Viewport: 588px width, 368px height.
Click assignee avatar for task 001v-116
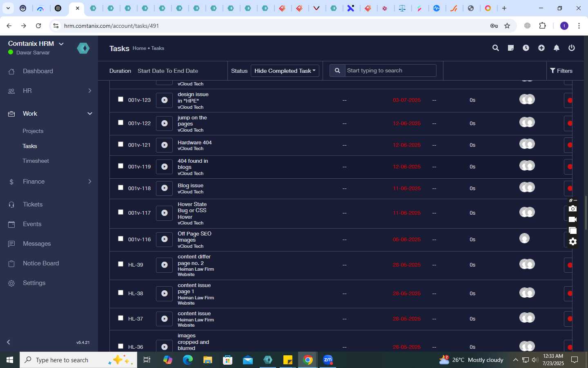pyautogui.click(x=524, y=238)
